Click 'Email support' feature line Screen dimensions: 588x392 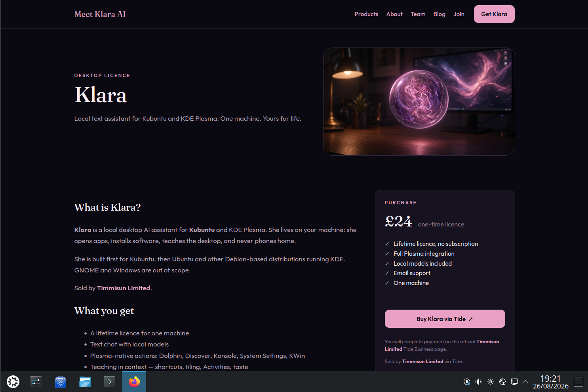pos(412,273)
